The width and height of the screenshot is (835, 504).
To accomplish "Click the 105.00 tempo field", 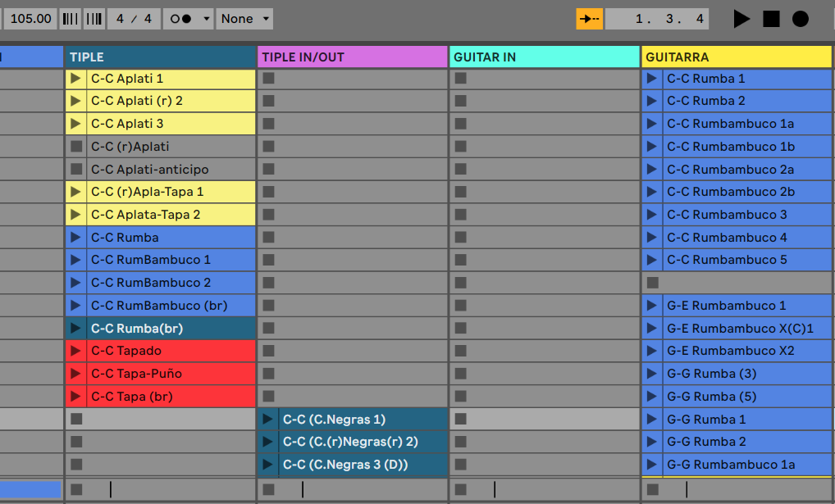I will pos(30,19).
